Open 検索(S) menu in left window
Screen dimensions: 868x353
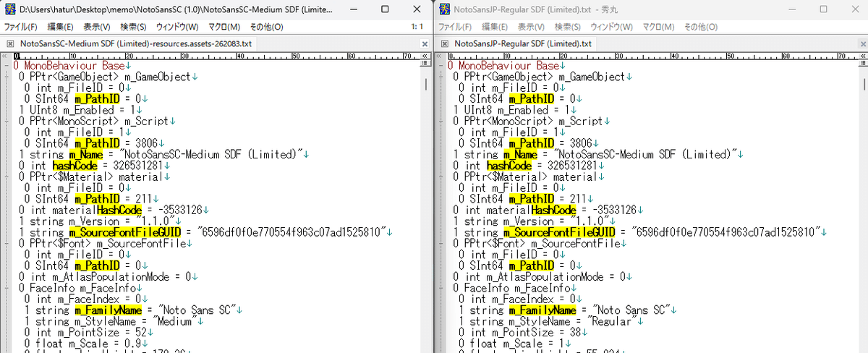(134, 27)
